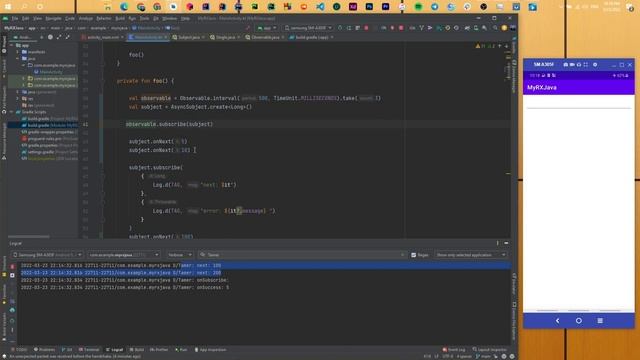Open the Build tool window button

[137, 350]
